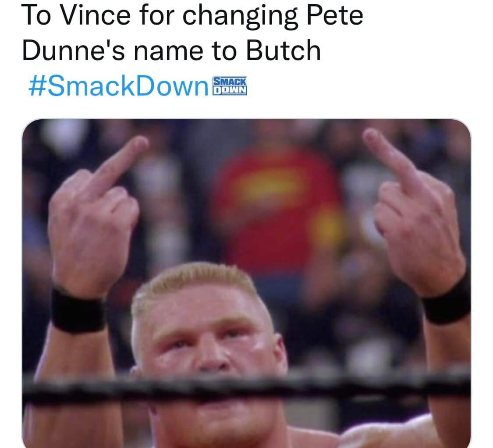Image resolution: width=493 pixels, height=448 pixels.
Task: Open the attached wrestler photo
Action: 246,283
